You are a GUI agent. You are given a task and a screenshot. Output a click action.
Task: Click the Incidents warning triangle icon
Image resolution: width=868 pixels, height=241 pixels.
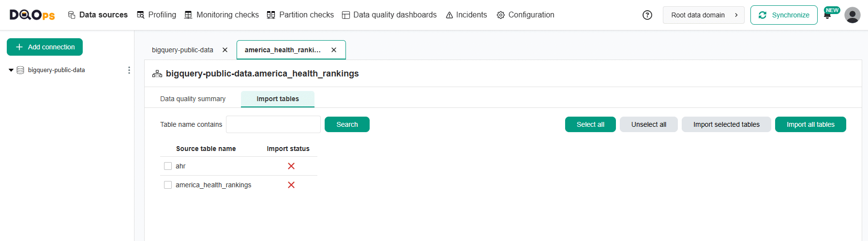[449, 15]
